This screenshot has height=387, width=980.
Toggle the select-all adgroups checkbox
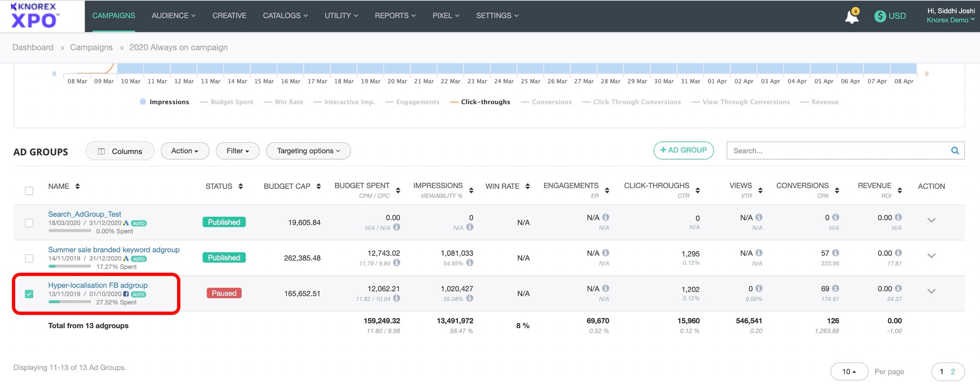tap(29, 191)
